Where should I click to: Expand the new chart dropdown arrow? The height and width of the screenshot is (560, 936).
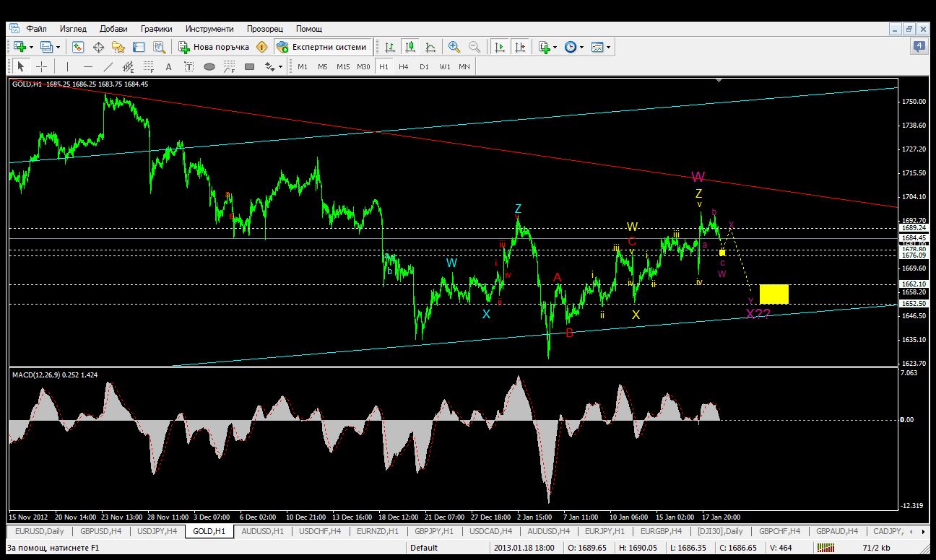(x=31, y=47)
